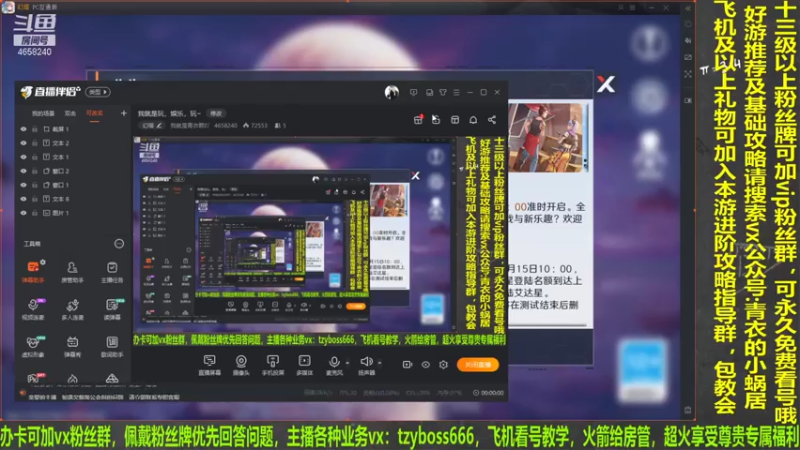Image resolution: width=800 pixels, height=450 pixels.
Task: Open the 视频连麦 tool
Action: pyautogui.click(x=33, y=309)
